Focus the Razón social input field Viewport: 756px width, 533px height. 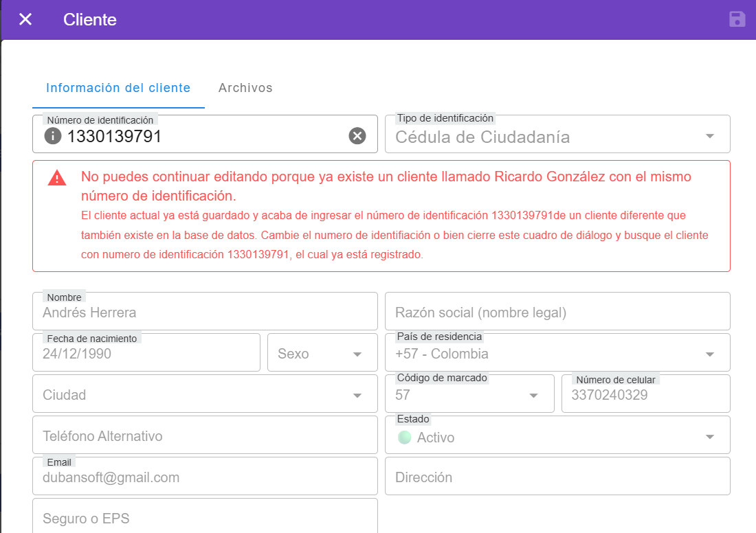[557, 313]
